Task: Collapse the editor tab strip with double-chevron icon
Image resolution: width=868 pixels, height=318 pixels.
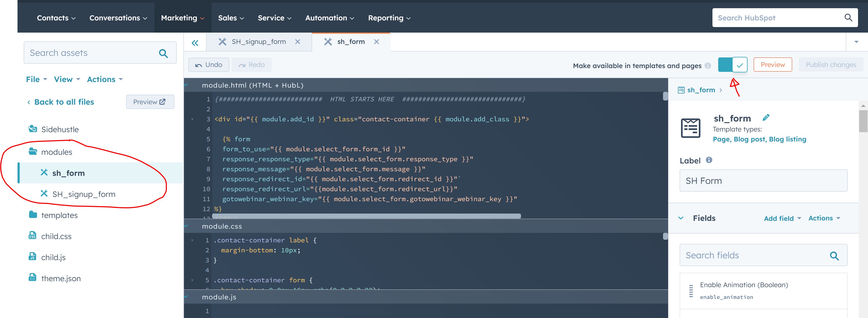Action: 195,43
